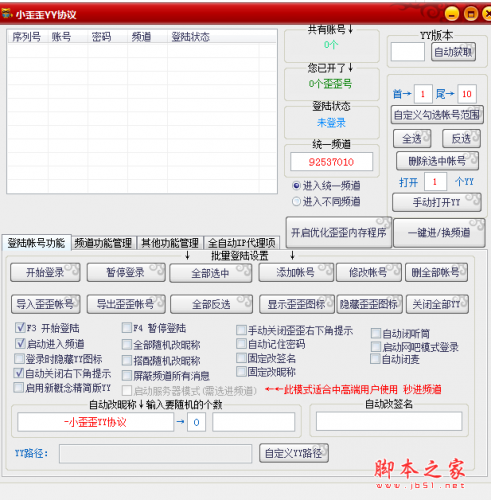491x500 pixels.
Task: Click the 开启优化歪歪内存程序 button
Action: coord(339,232)
